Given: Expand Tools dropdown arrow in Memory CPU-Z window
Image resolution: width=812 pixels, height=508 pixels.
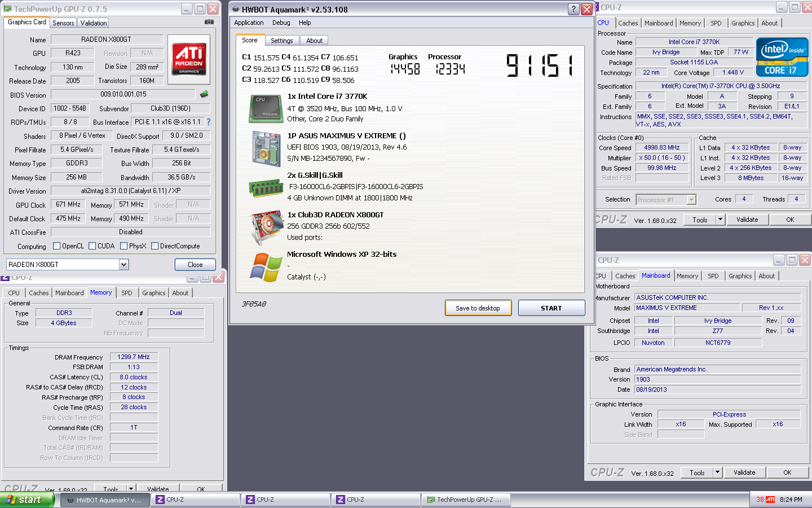Looking at the screenshot, I should tap(131, 488).
